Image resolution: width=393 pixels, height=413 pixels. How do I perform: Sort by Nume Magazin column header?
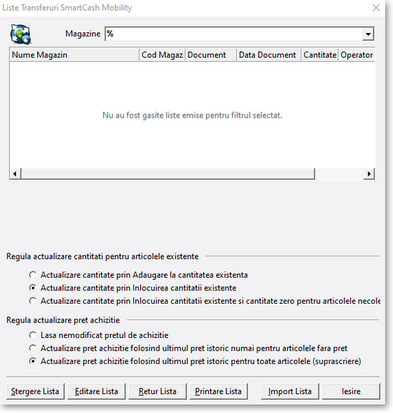[74, 55]
